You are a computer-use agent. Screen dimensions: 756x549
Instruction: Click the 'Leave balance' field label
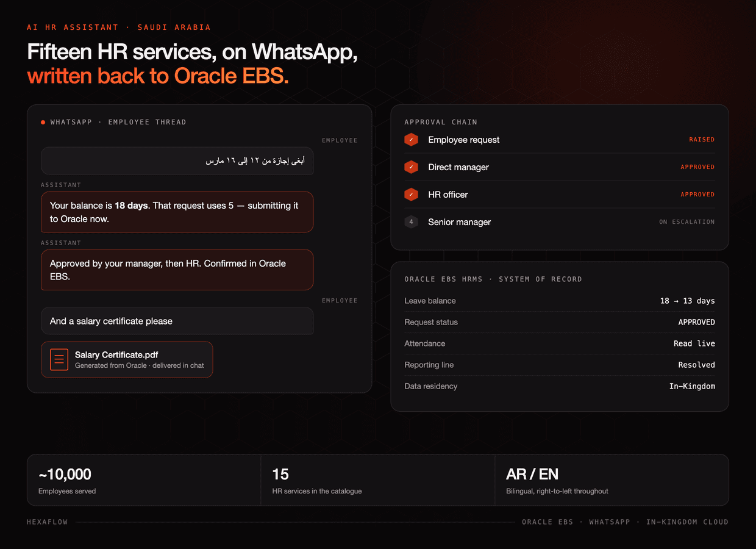click(x=430, y=301)
